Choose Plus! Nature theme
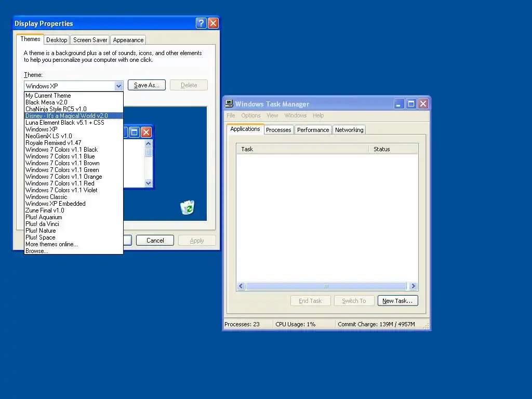This screenshot has height=399, width=532. coord(74,231)
